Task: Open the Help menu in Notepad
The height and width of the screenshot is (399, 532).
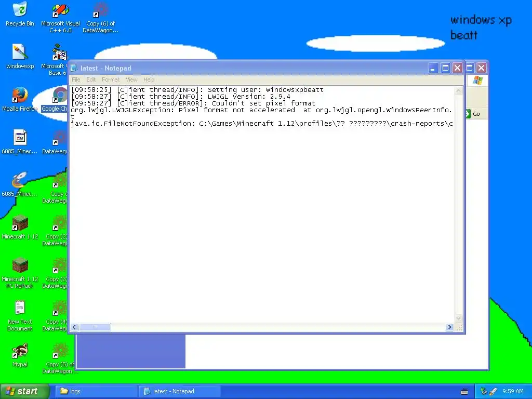Action: [x=149, y=79]
